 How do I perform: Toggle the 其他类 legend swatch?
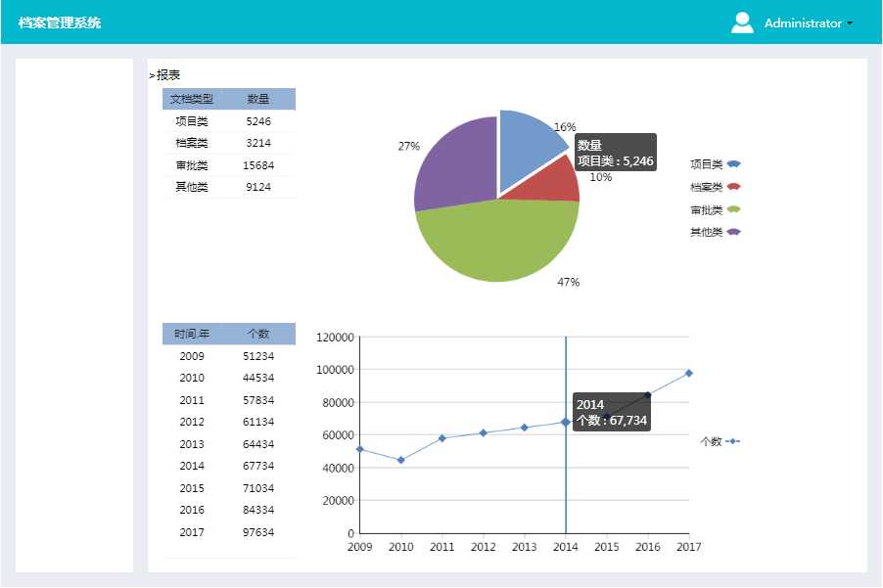click(x=733, y=231)
